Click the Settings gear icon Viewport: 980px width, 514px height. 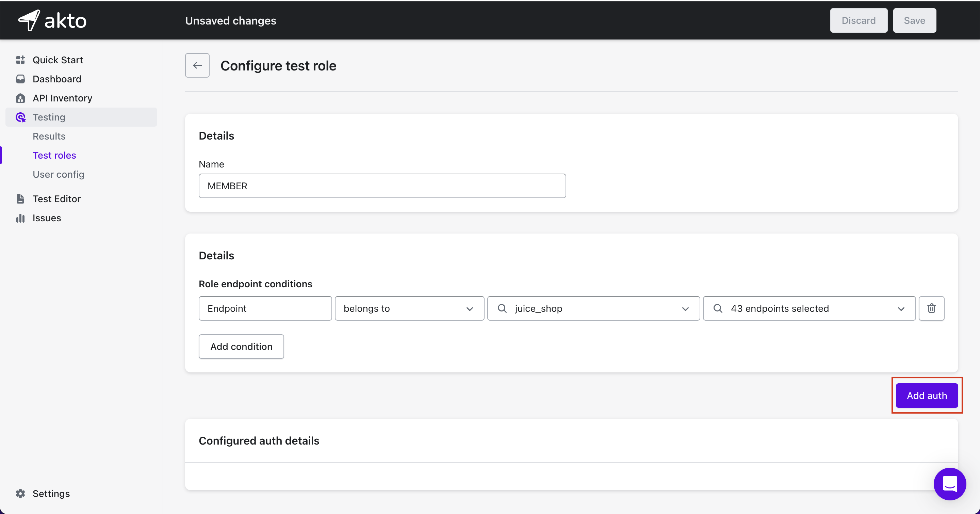pyautogui.click(x=20, y=493)
